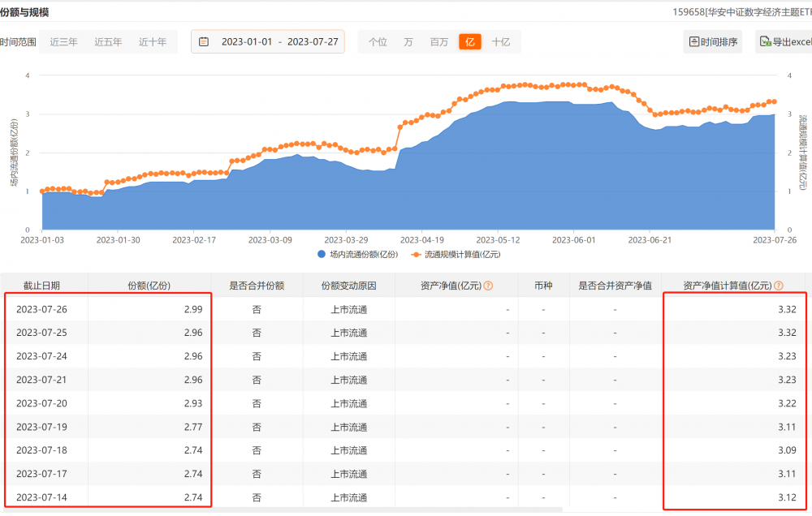This screenshot has width=812, height=516.
Task: Click the 截止日期 column header
Action: coord(41,286)
